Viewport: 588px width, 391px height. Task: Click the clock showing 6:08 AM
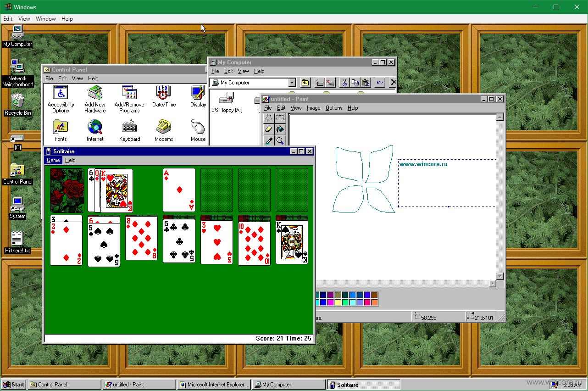572,385
